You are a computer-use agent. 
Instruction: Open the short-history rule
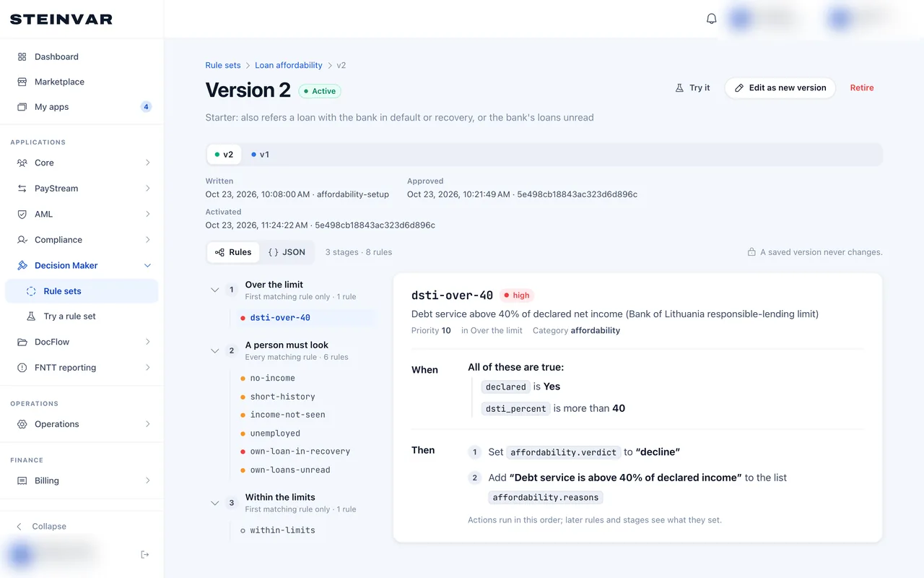(x=306, y=397)
